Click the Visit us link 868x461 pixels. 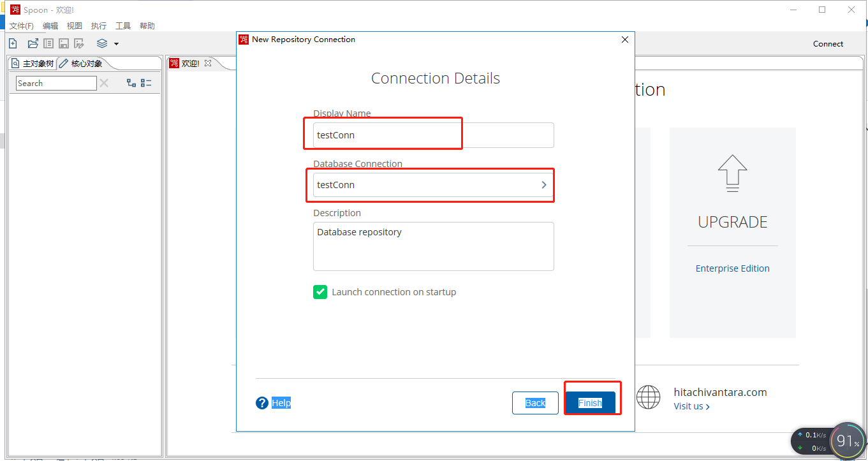[x=691, y=406]
